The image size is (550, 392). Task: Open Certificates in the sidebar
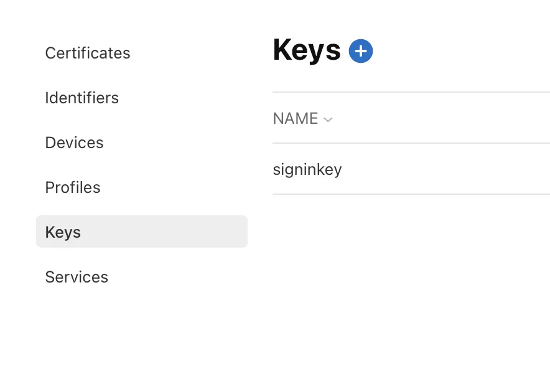(x=88, y=54)
